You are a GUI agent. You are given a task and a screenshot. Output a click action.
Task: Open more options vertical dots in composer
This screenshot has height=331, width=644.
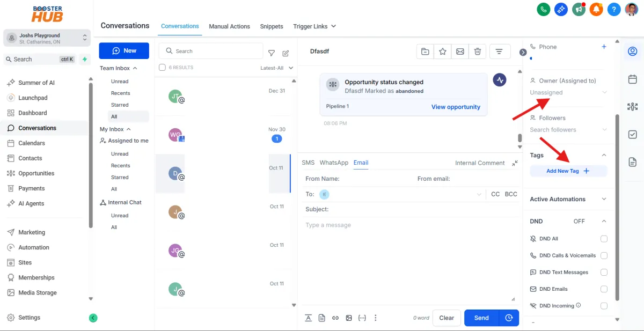376,318
